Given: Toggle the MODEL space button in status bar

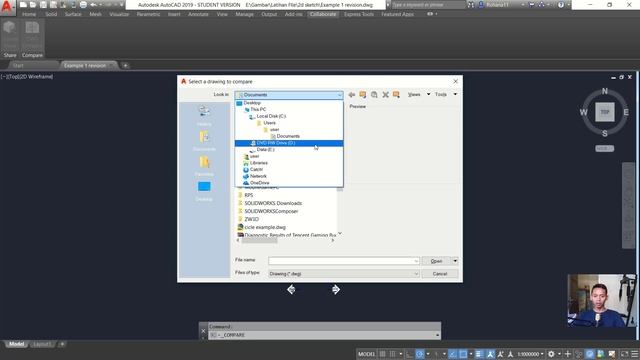Looking at the screenshot, I should click(x=366, y=354).
